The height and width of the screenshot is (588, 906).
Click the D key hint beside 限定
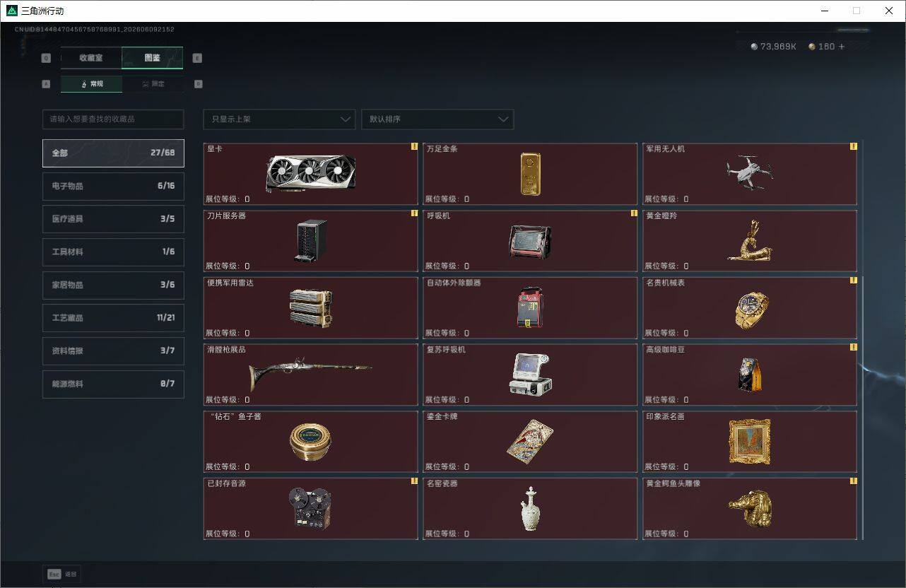point(198,83)
